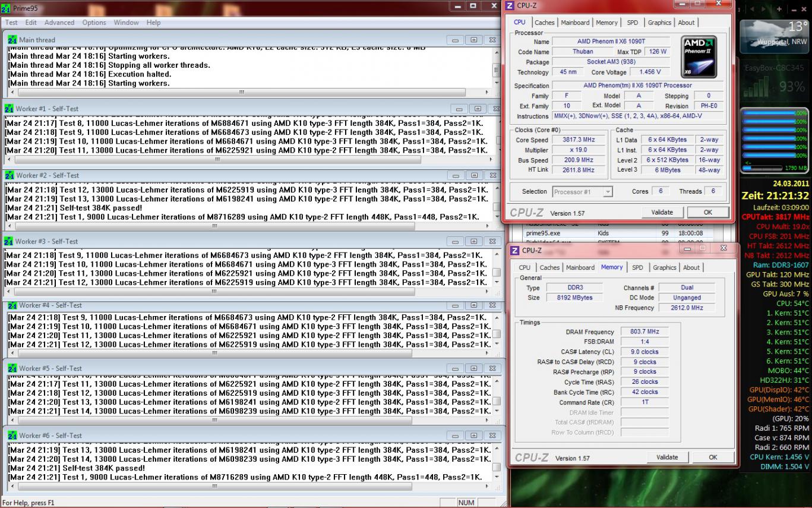Open Graphics tab in top CPU-Z window
The image size is (812, 508).
point(659,23)
